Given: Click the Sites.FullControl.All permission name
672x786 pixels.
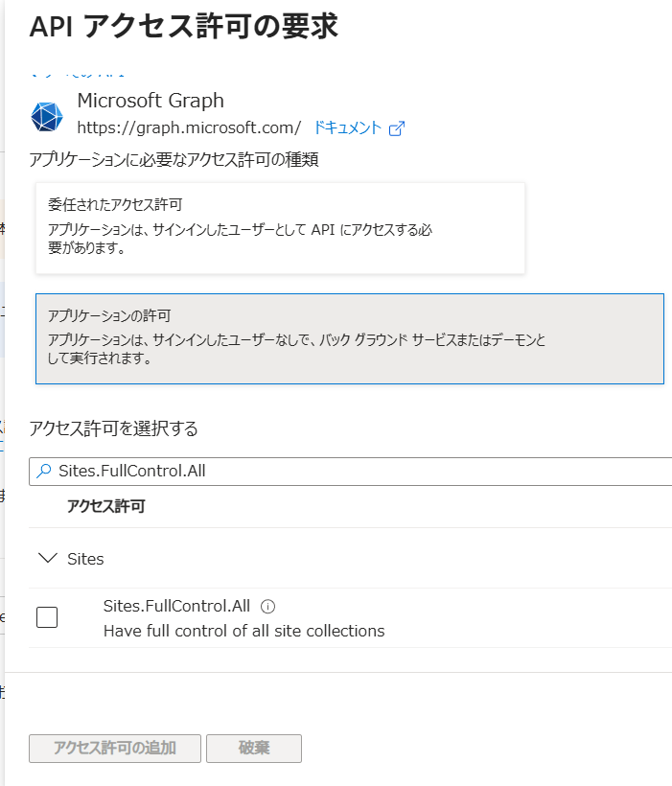Looking at the screenshot, I should [176, 606].
